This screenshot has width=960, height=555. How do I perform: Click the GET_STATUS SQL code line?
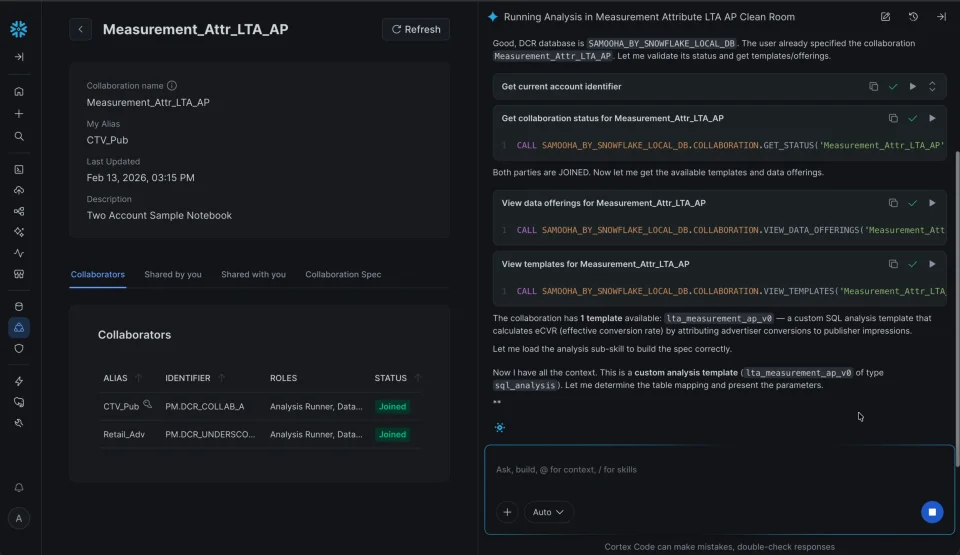click(730, 146)
